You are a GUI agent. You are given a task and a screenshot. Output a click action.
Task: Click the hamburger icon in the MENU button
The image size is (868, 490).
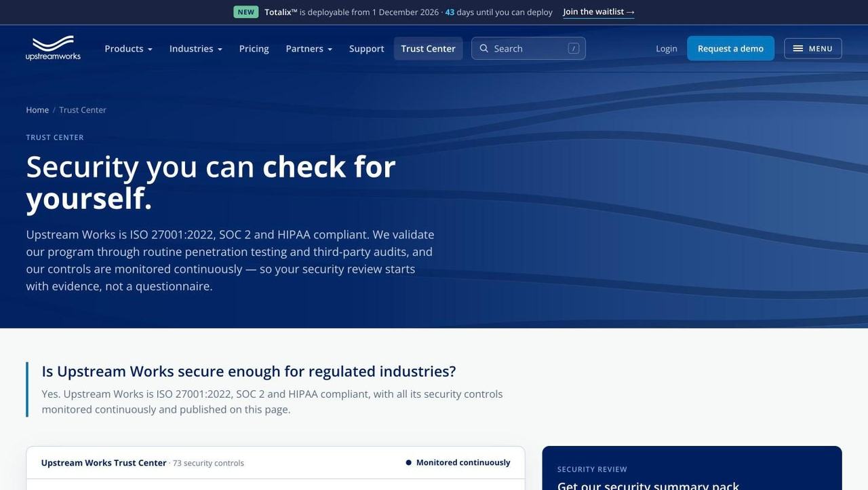pyautogui.click(x=798, y=48)
